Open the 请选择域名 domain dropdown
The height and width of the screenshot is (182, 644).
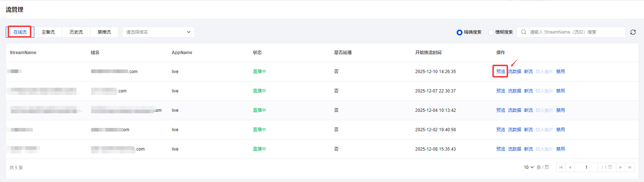point(158,32)
